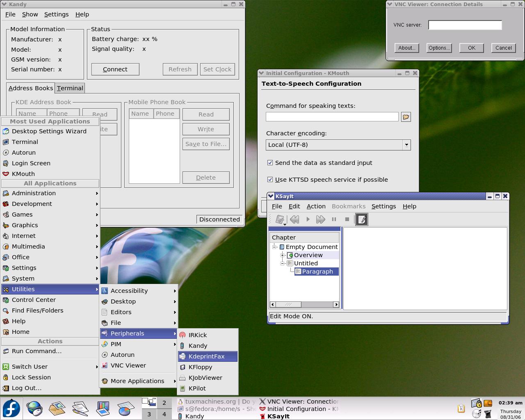Viewport: 525px width, 420px height.
Task: Launch the word processor pen-and-paper panel icon
Action: [80, 409]
